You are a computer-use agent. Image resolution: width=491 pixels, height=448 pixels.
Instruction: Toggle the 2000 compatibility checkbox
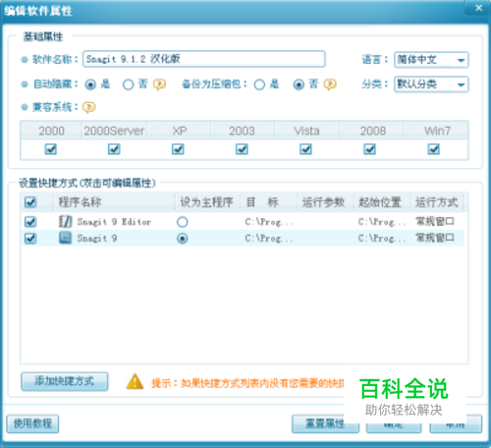(x=51, y=149)
